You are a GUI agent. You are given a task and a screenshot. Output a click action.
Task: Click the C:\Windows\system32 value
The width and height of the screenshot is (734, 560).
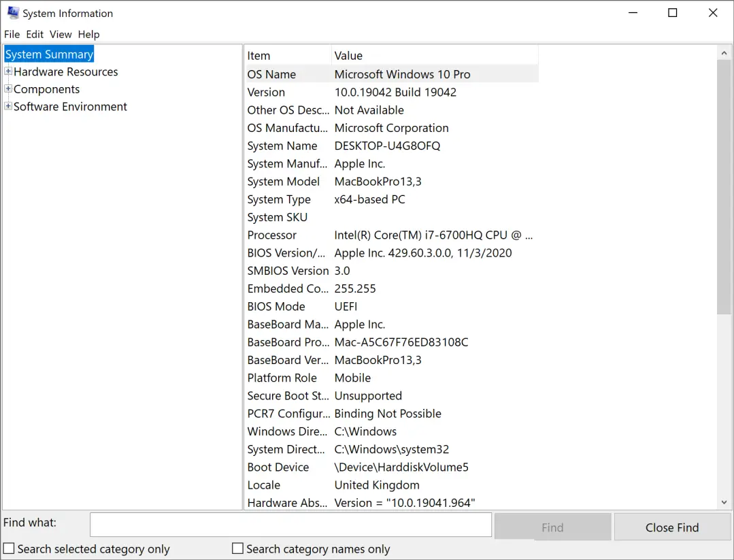(x=391, y=449)
